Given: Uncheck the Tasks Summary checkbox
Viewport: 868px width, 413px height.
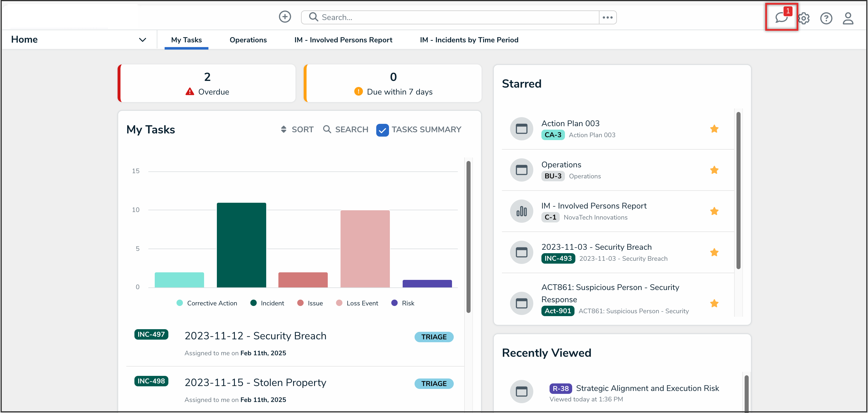Looking at the screenshot, I should pyautogui.click(x=382, y=130).
